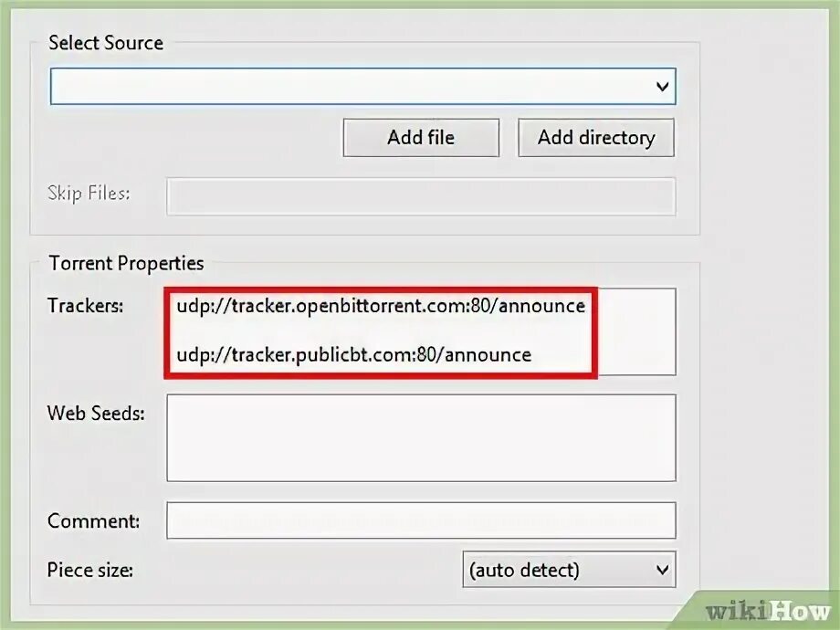
Task: Click the Skip Files text field
Action: [421, 196]
